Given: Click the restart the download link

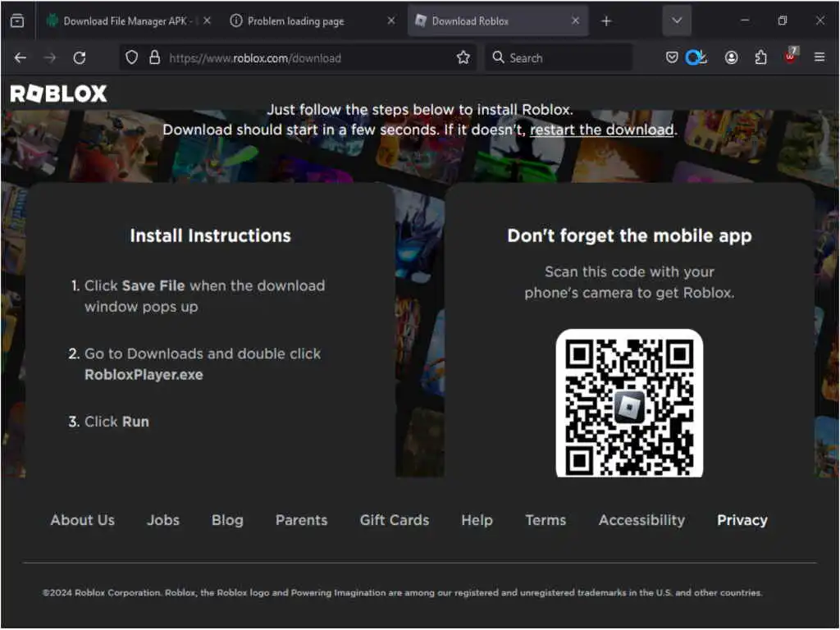Looking at the screenshot, I should click(601, 130).
